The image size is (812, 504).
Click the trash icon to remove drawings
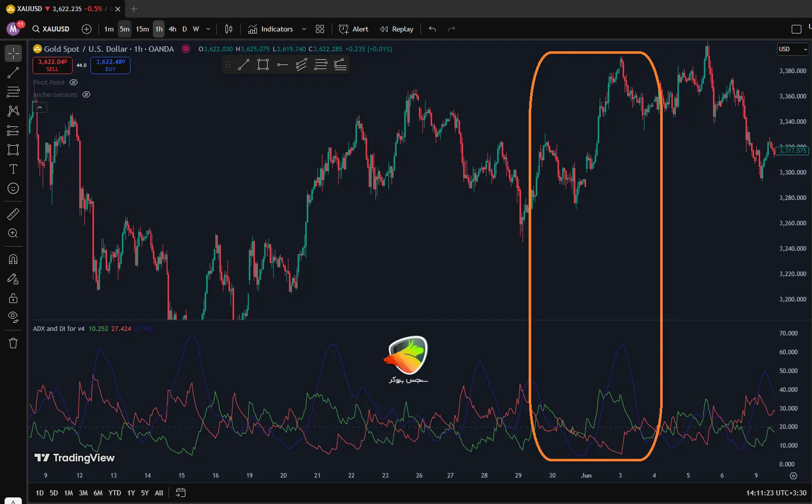13,343
